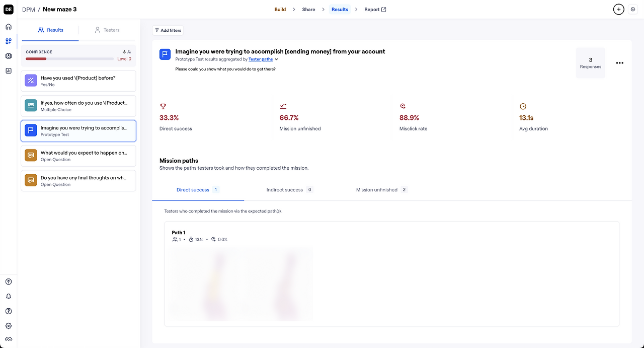Select the Direct success tab
This screenshot has width=644, height=348.
point(198,190)
